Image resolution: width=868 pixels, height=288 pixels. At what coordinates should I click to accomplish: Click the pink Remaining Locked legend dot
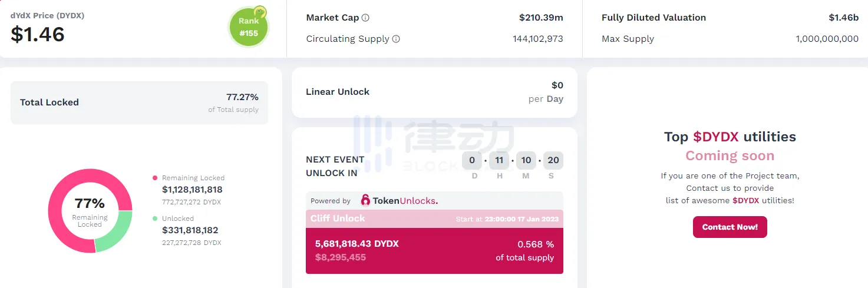click(x=155, y=178)
